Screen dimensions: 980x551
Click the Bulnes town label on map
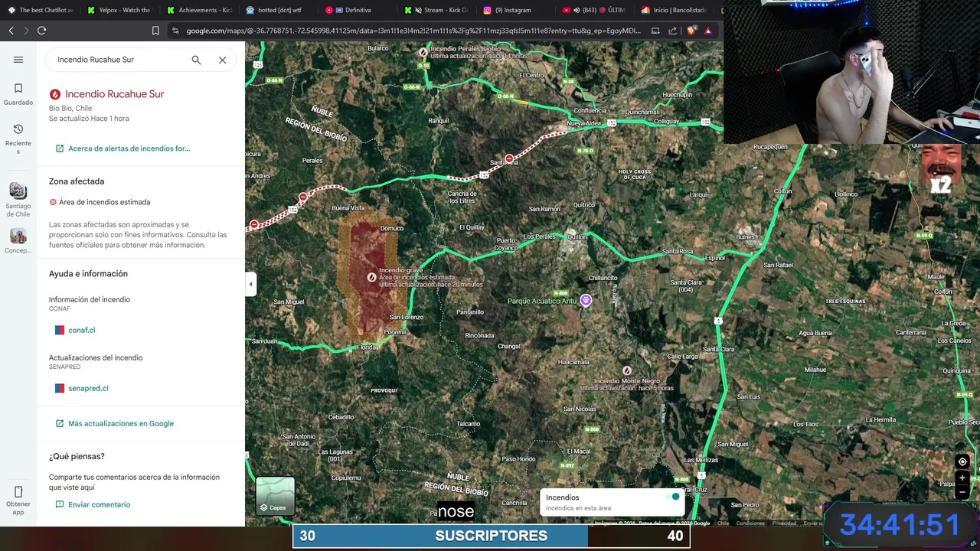(745, 237)
